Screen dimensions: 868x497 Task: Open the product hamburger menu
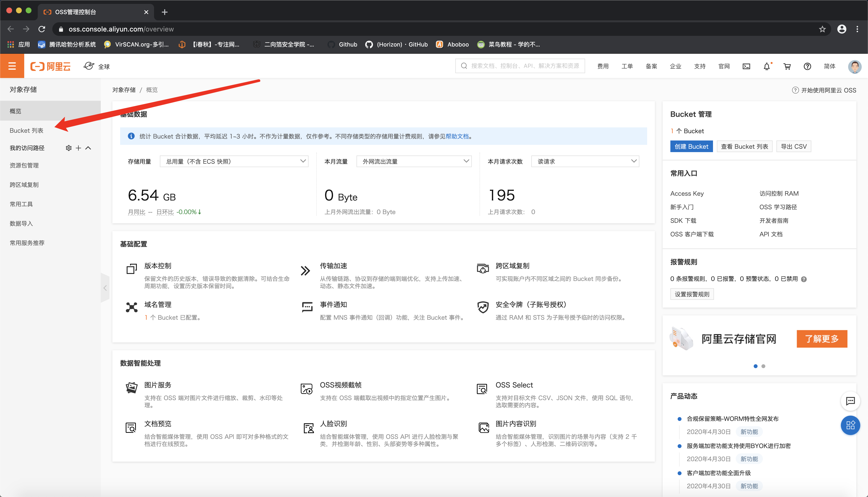pos(12,66)
